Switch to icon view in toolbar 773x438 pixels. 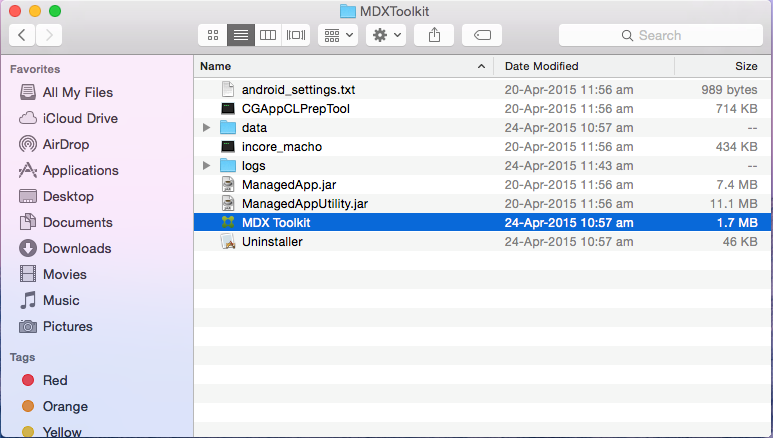point(212,35)
